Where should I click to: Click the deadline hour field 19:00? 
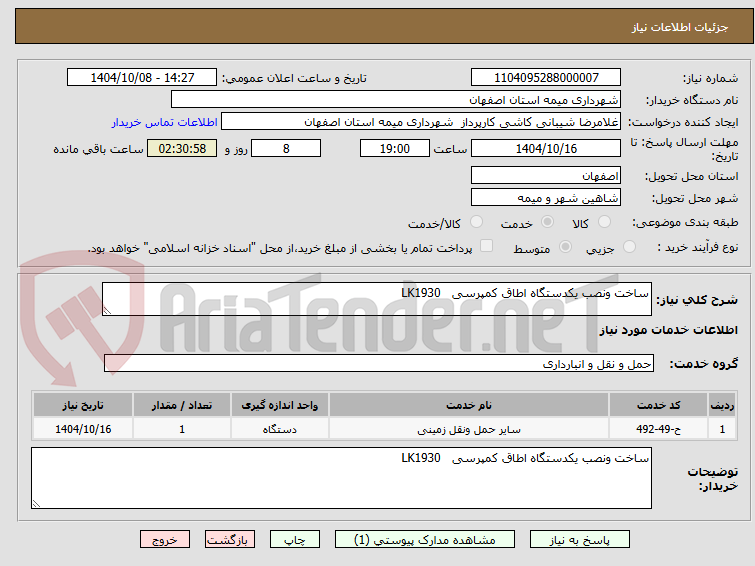click(394, 148)
